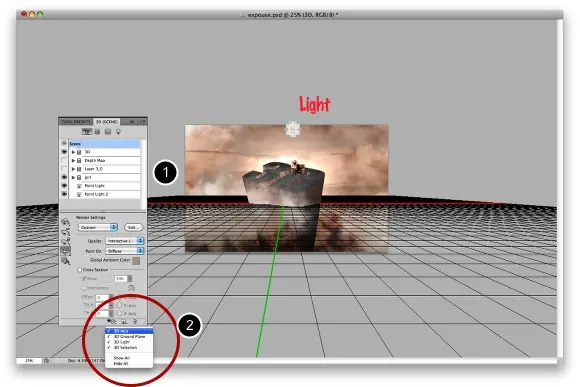Viewport: 580px width, 387px height.
Task: Select the Scene row in the 3D list
Action: coord(105,144)
